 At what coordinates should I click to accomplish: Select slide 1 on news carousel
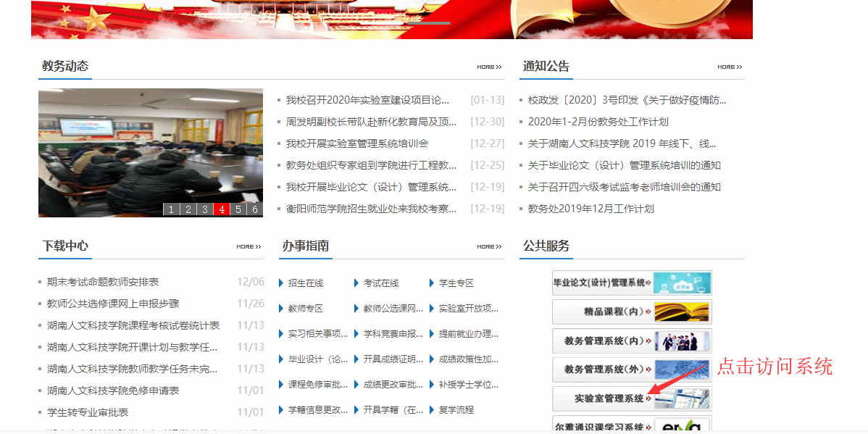click(171, 209)
